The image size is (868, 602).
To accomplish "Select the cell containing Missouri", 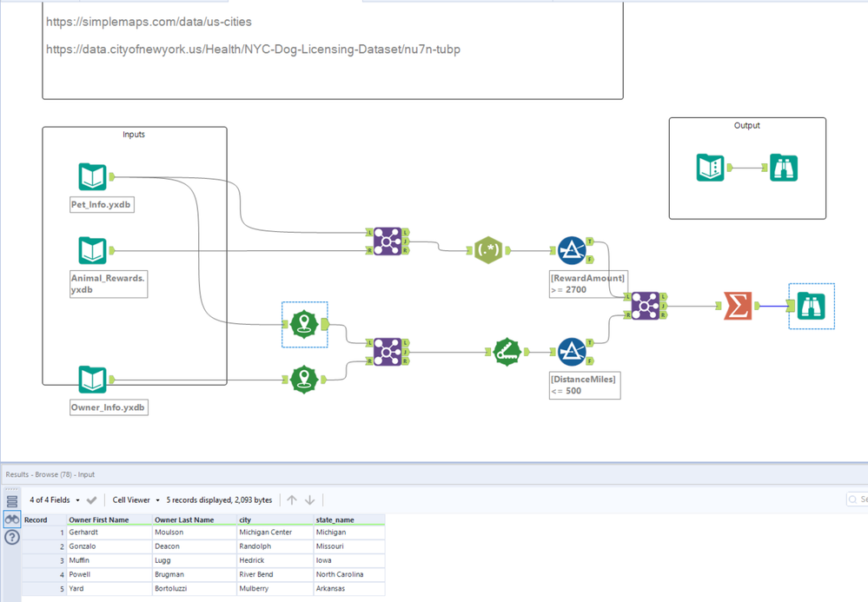I will point(348,546).
